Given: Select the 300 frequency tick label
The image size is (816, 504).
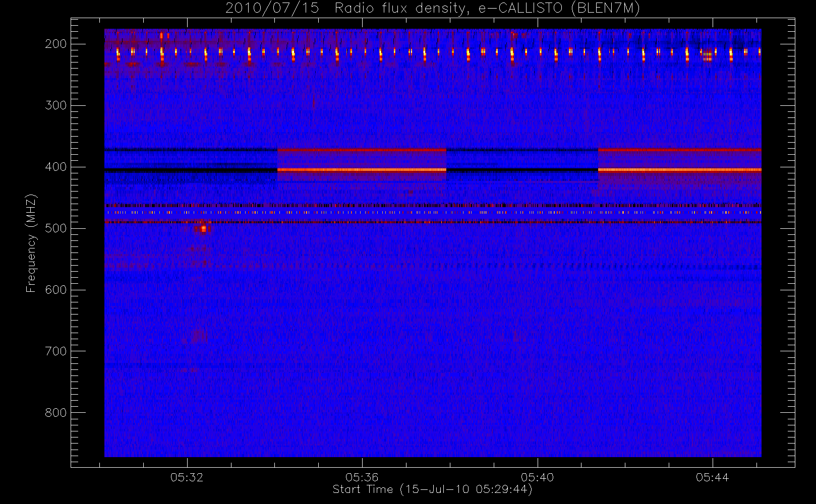Looking at the screenshot, I should pyautogui.click(x=56, y=105).
